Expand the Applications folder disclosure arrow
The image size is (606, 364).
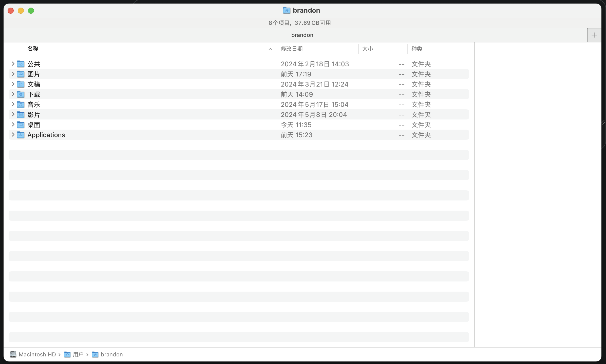coord(13,135)
